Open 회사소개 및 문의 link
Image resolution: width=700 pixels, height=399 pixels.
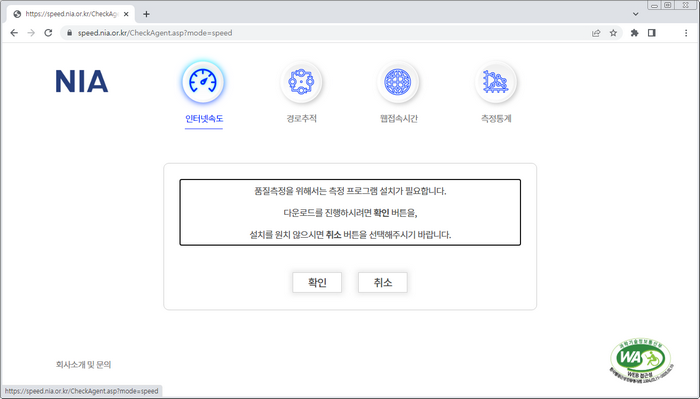pos(83,365)
